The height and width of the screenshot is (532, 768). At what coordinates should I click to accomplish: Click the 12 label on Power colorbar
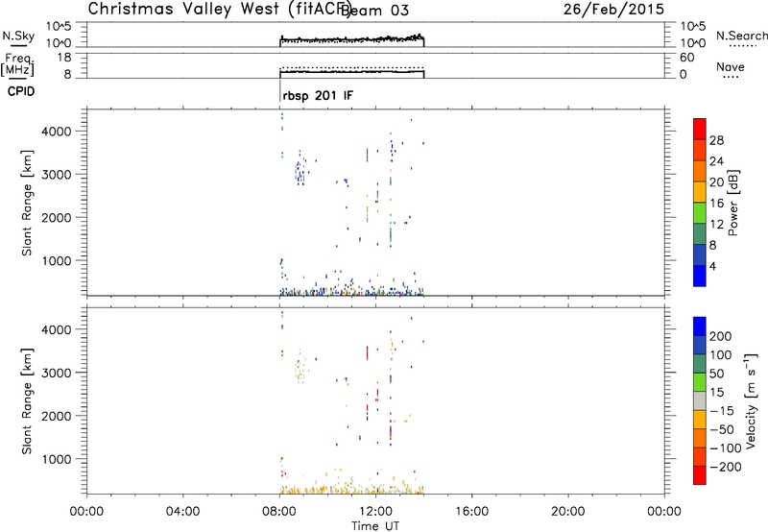716,225
